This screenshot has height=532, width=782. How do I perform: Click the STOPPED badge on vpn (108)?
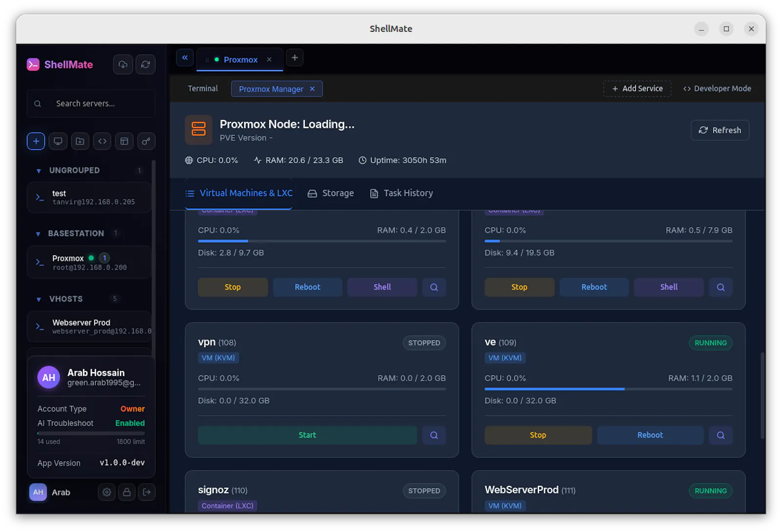click(x=424, y=343)
